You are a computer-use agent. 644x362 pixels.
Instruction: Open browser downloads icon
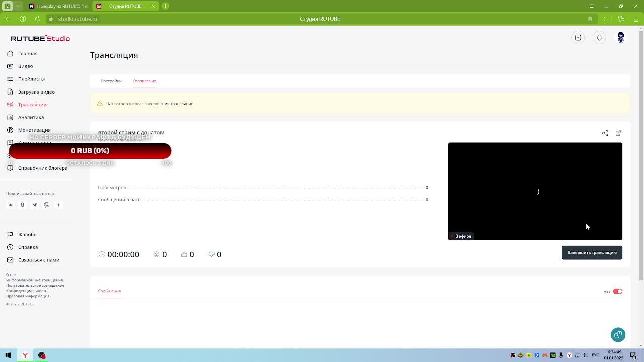point(636,19)
